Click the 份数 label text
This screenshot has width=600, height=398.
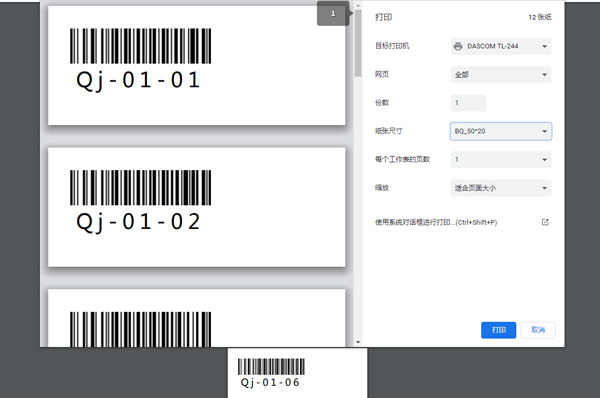[382, 103]
